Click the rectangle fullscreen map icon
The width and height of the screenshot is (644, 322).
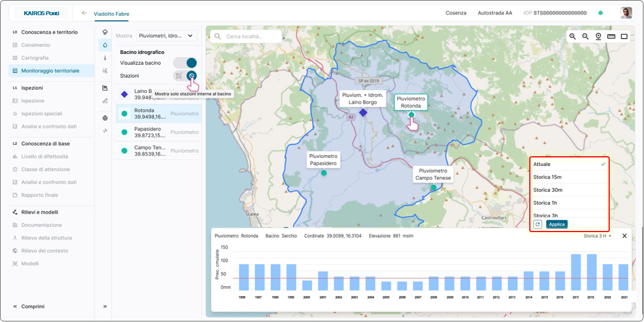pyautogui.click(x=624, y=37)
